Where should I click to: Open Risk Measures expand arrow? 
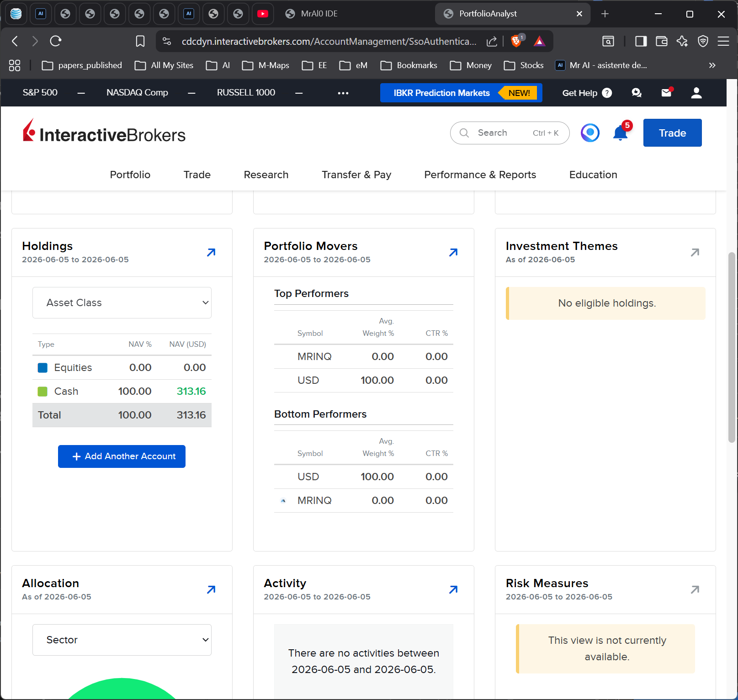click(x=695, y=589)
